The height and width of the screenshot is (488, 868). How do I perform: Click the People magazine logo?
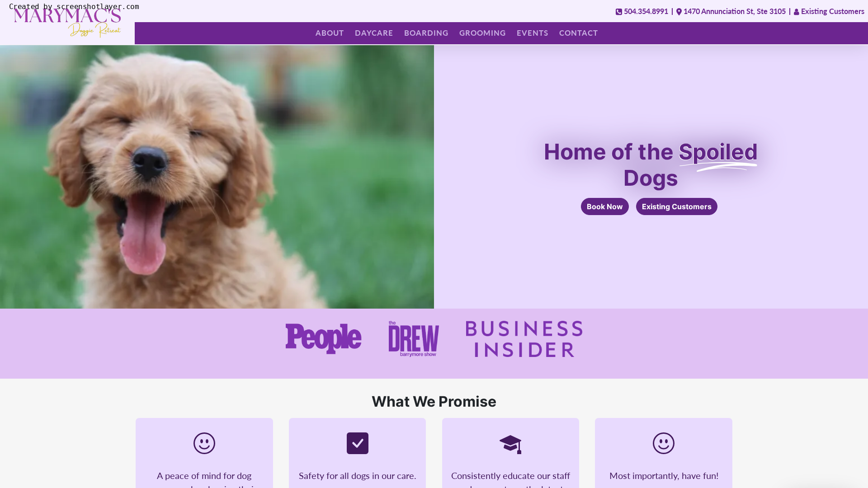[323, 339]
